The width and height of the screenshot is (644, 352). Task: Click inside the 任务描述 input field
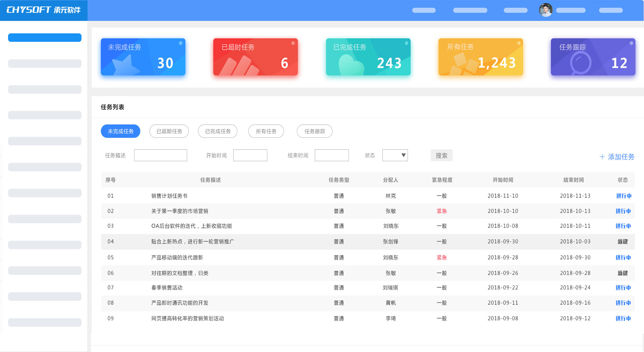(x=160, y=155)
